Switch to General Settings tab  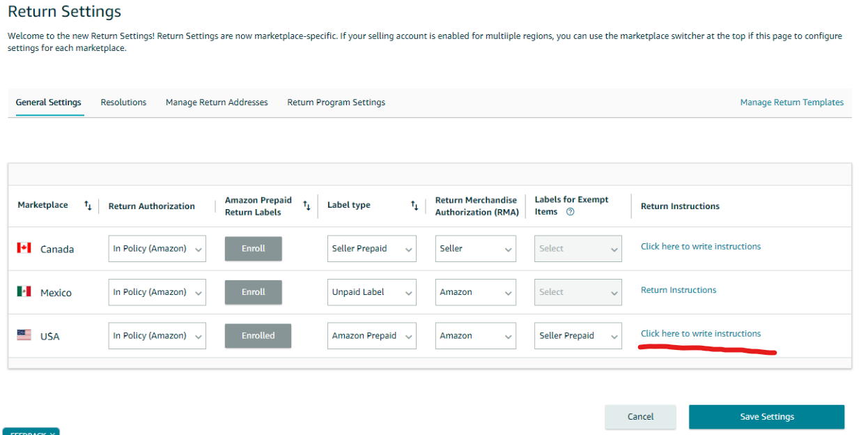[49, 102]
